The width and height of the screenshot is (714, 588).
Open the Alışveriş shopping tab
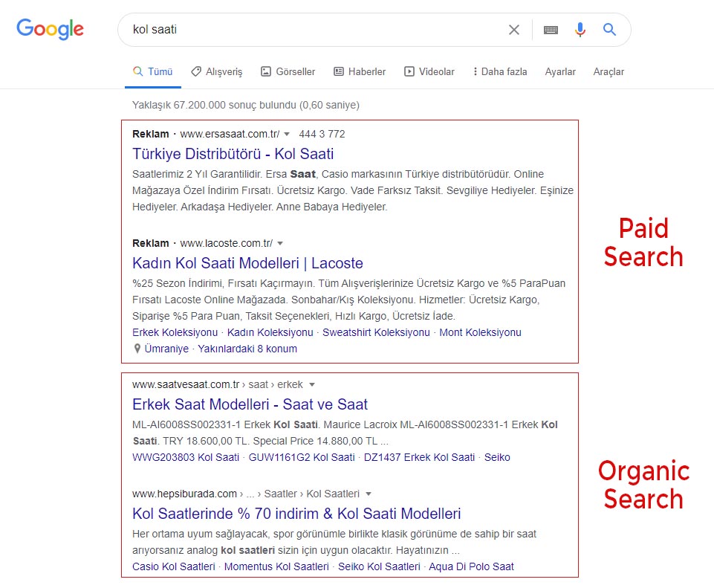tap(216, 72)
